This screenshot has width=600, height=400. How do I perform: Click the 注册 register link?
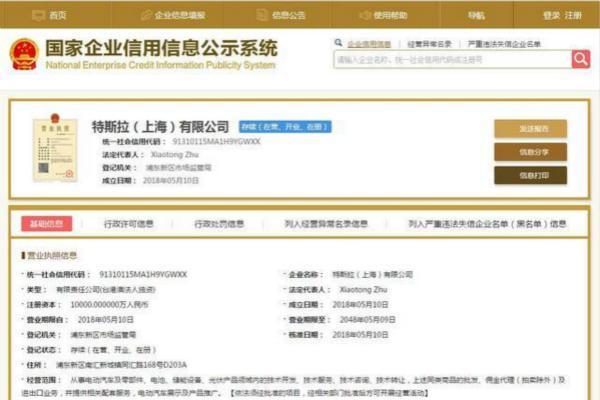click(573, 15)
